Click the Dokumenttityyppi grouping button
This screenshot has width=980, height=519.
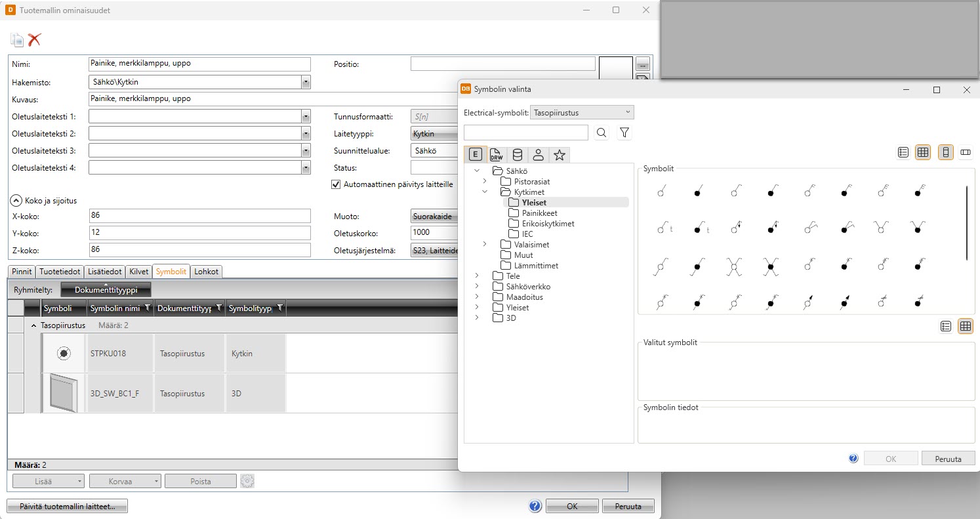pyautogui.click(x=106, y=289)
